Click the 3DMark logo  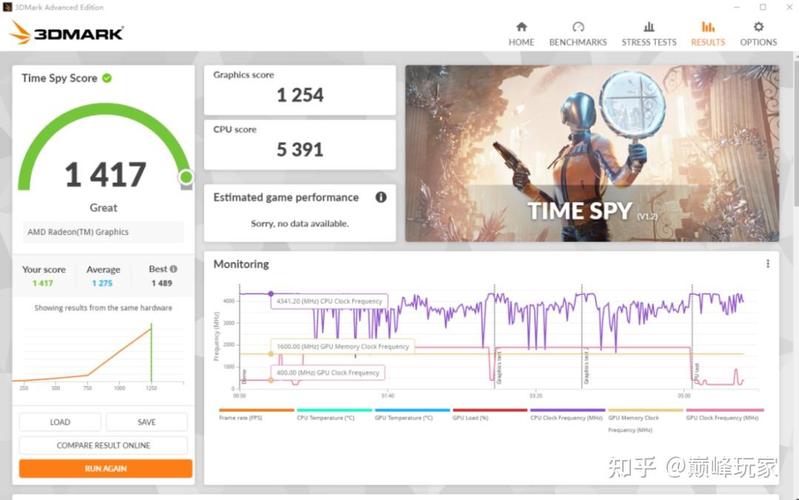tap(66, 33)
